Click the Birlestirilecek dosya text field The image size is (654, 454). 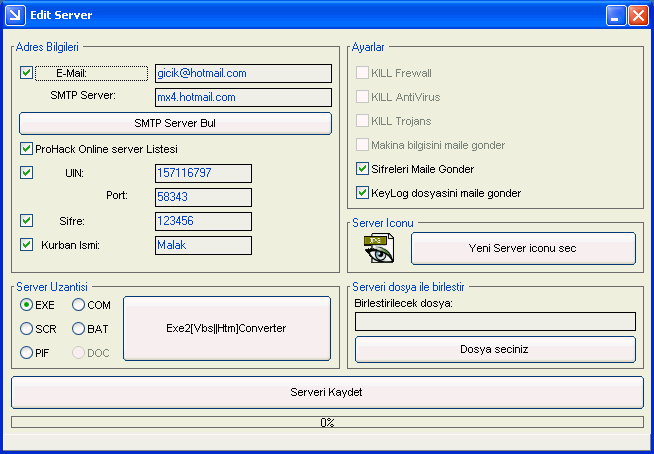pos(495,321)
